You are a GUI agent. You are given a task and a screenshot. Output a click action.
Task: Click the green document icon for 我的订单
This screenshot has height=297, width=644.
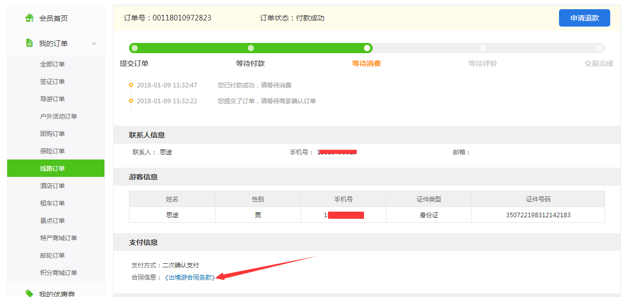click(30, 43)
